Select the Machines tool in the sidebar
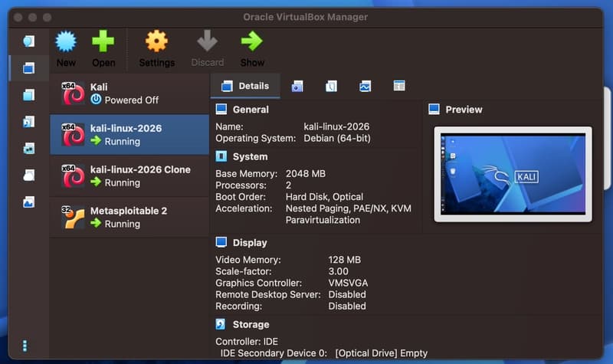613x364 pixels. click(28, 68)
